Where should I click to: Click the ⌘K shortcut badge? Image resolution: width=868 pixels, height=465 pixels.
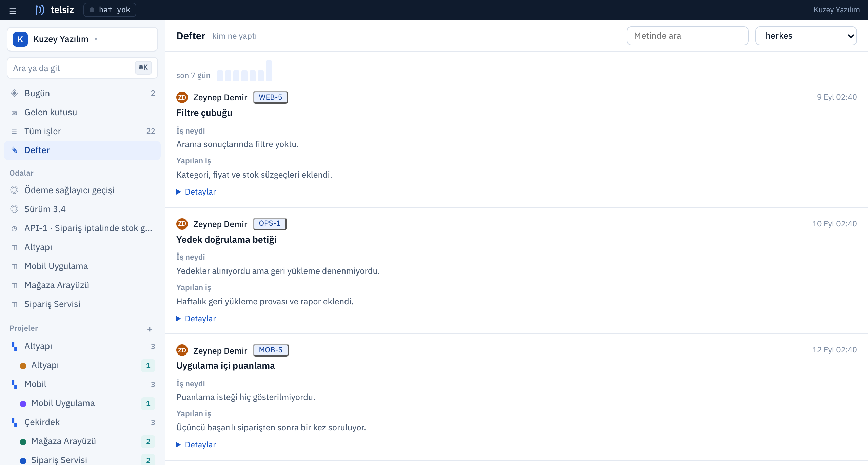143,67
